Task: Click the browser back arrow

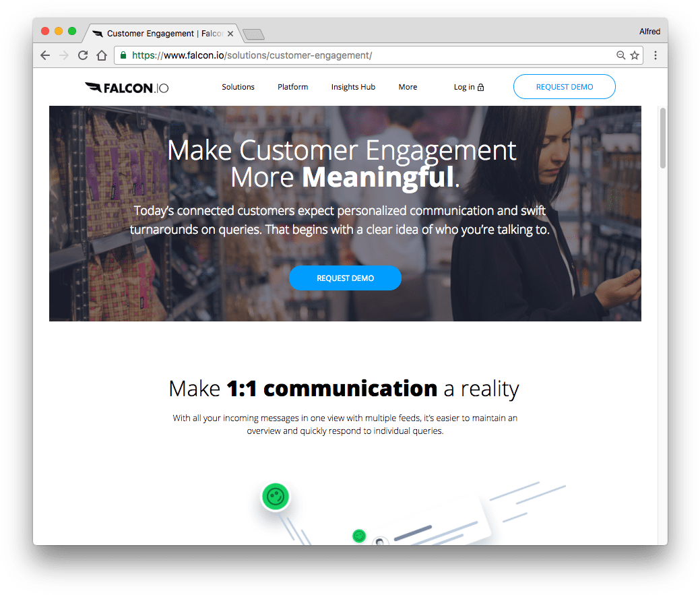Action: pos(45,55)
